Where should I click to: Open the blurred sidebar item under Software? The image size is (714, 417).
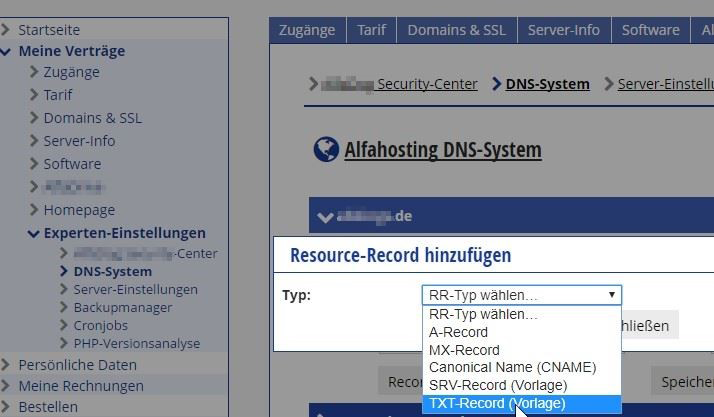pos(74,187)
